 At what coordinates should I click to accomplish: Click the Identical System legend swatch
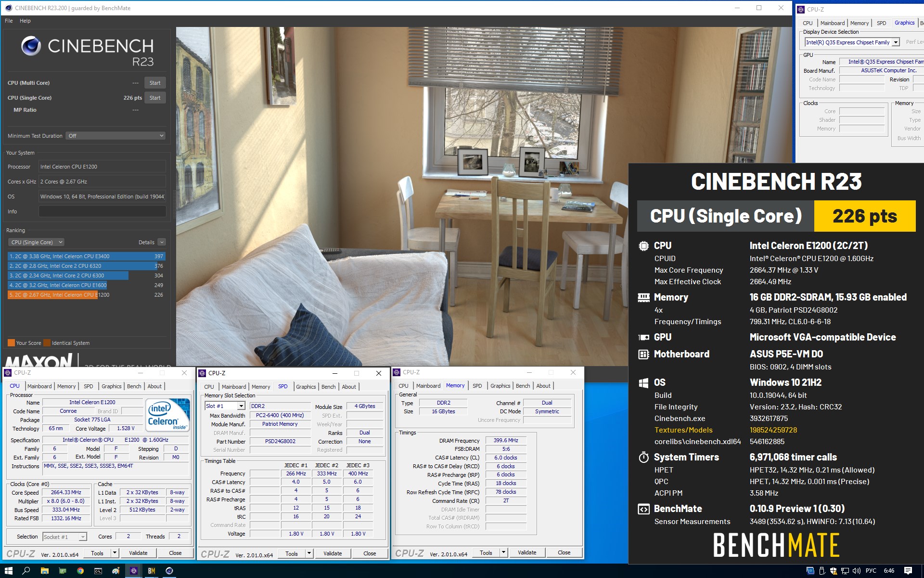(47, 343)
